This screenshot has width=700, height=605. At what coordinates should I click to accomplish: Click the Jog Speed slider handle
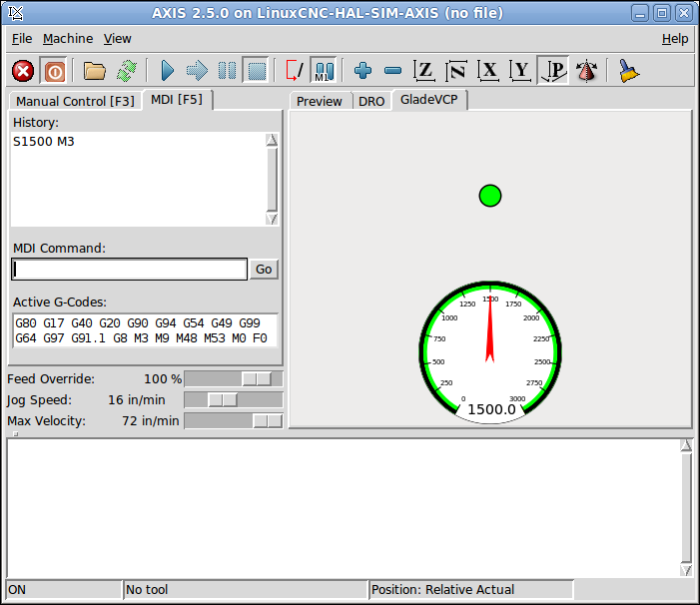click(x=223, y=399)
